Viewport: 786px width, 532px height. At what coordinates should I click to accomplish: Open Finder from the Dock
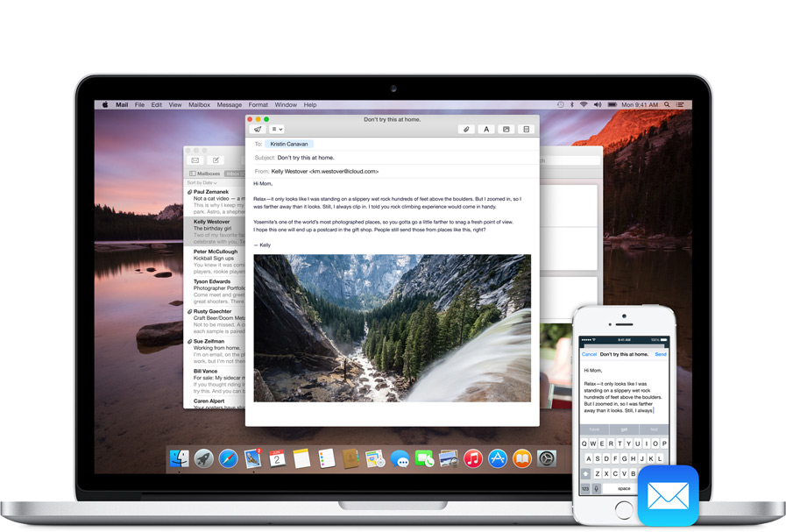click(x=180, y=458)
